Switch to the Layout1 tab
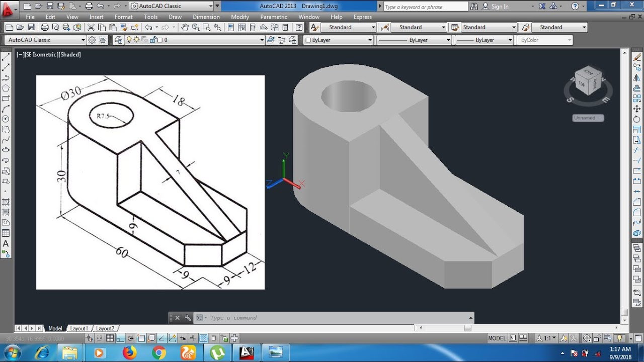The image size is (644, 362). 78,328
